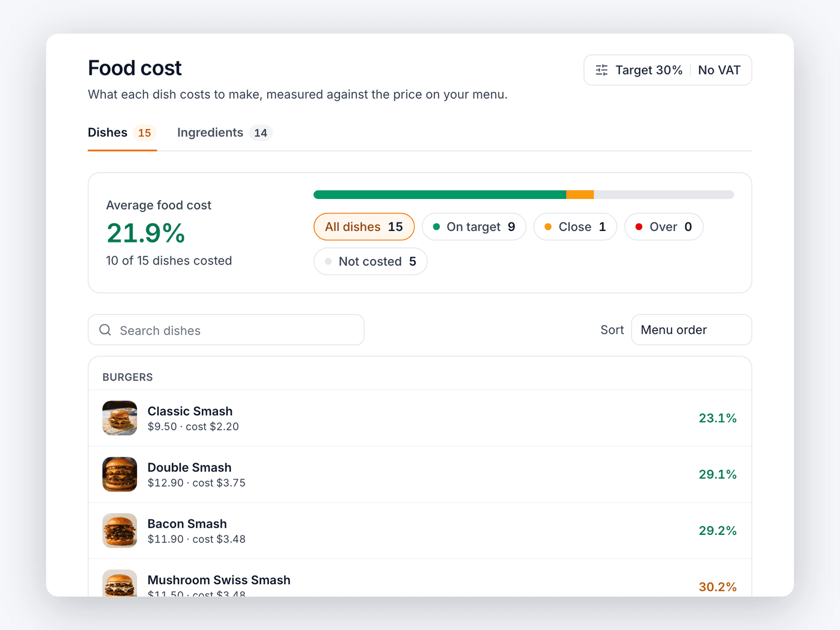Select the Classic Smash dish name
The height and width of the screenshot is (630, 840).
(x=190, y=411)
